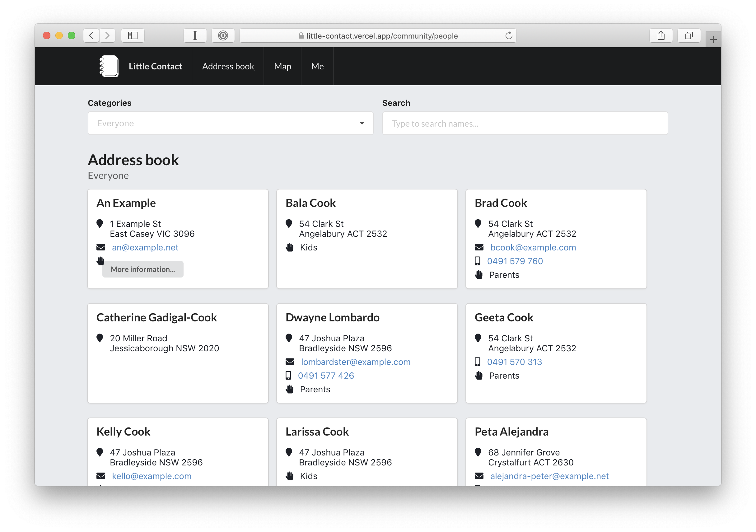Click the Instapaper extension icon
Viewport: 756px width, 532px height.
[x=195, y=35]
